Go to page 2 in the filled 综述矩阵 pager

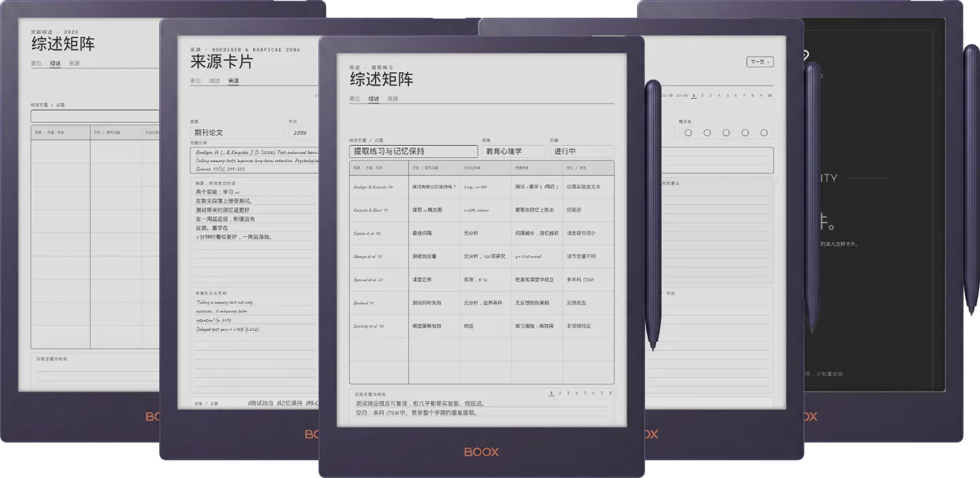click(559, 393)
